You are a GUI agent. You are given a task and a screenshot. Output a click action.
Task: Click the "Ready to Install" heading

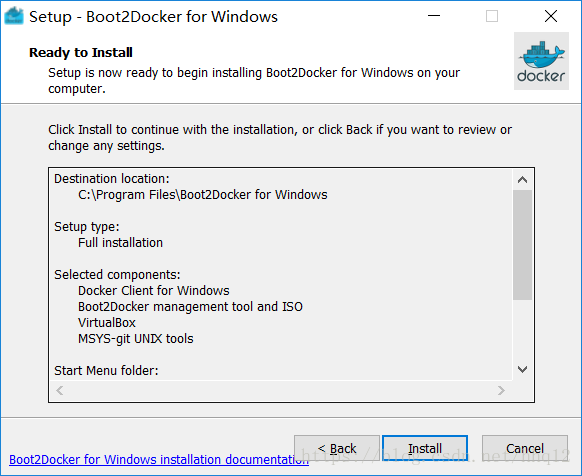pos(81,53)
